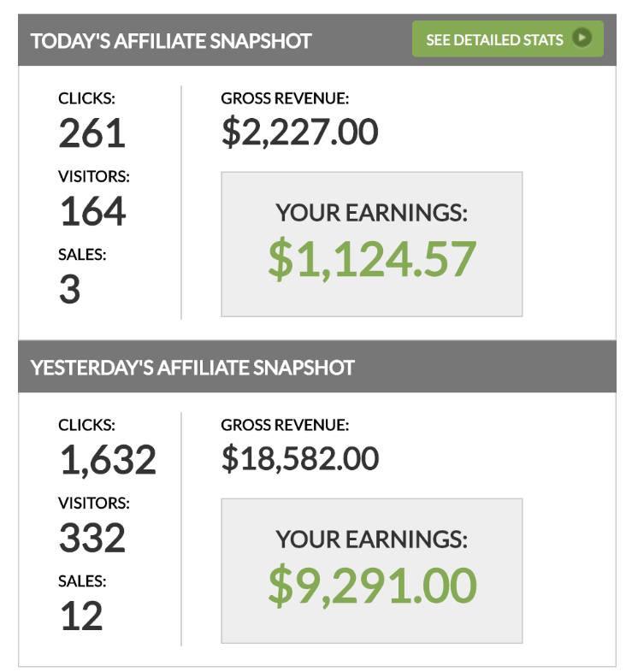Click today's Your Earnings label
This screenshot has height=672, width=626.
pos(371,213)
